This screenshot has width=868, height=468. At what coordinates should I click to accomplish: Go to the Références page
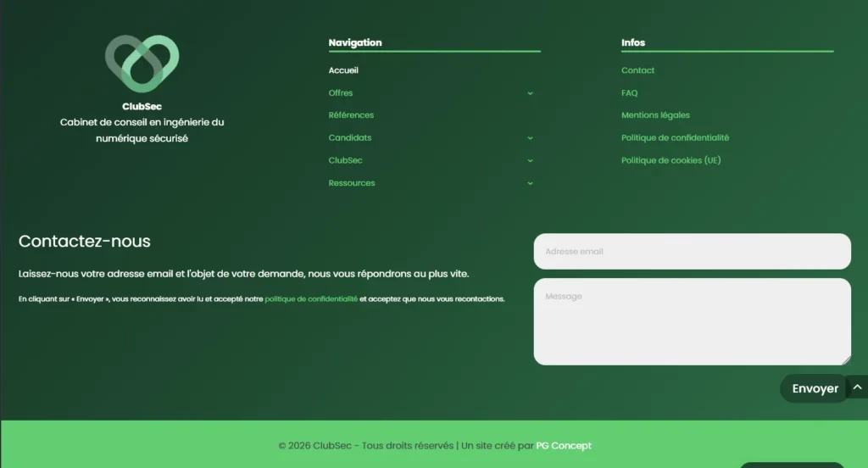coord(351,115)
